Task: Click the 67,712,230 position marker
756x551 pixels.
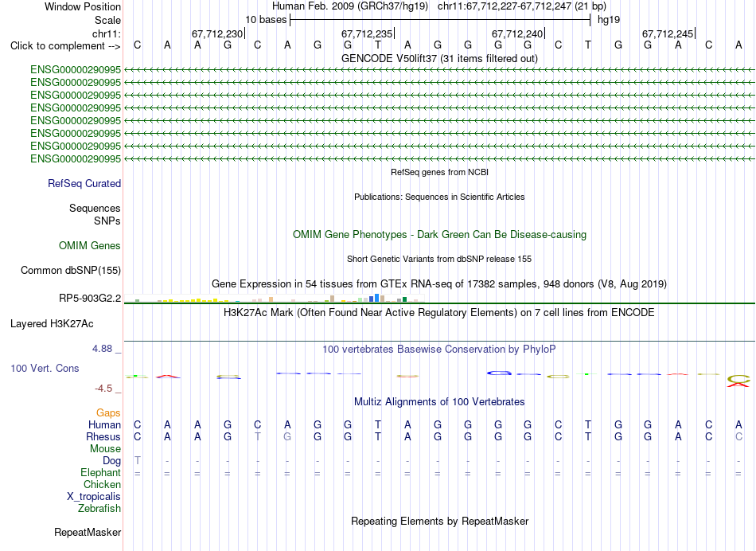Action: [217, 33]
